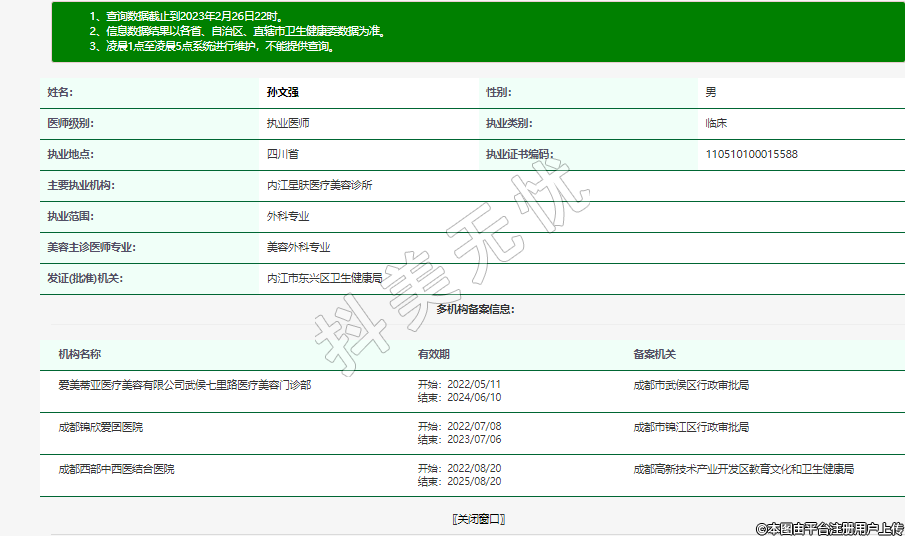Click the 关闭窗口 link
This screenshot has width=905, height=536.
click(x=478, y=518)
